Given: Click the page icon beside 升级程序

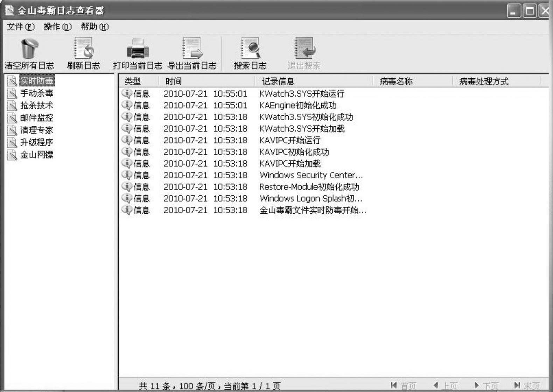Looking at the screenshot, I should tap(12, 142).
